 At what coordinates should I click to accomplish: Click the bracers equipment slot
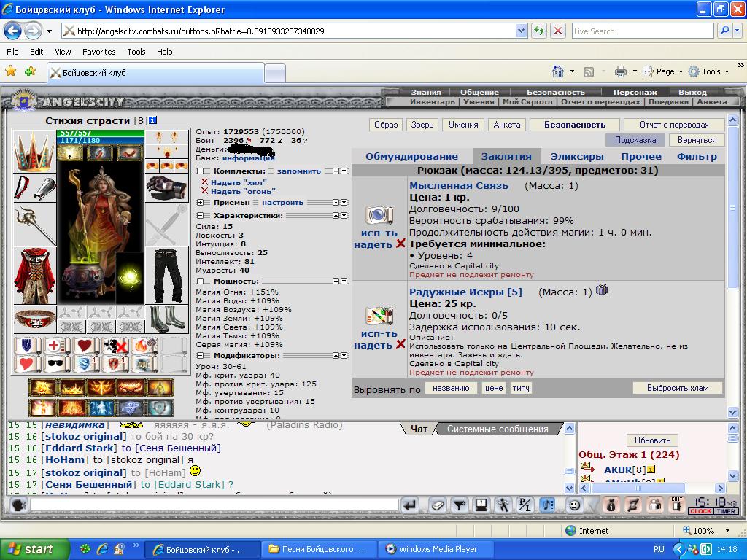[34, 187]
